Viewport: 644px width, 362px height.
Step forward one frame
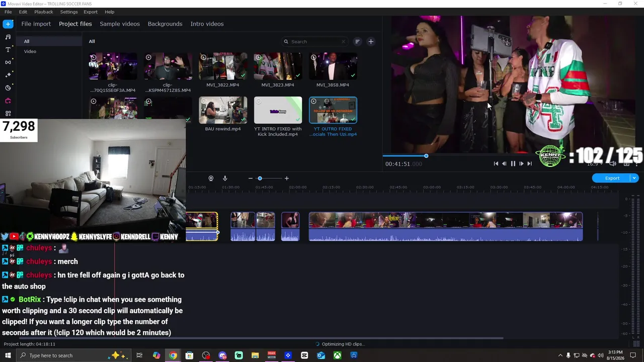click(x=521, y=163)
